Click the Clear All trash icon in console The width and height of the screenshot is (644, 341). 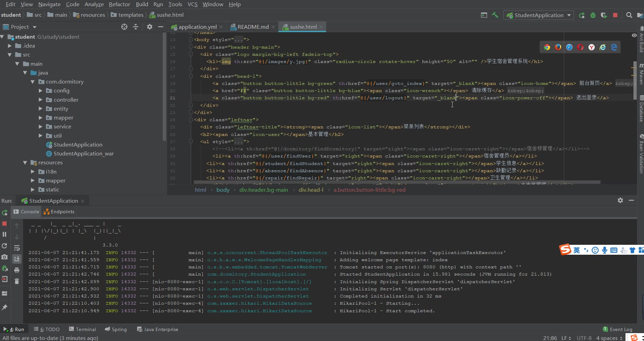coord(17,281)
